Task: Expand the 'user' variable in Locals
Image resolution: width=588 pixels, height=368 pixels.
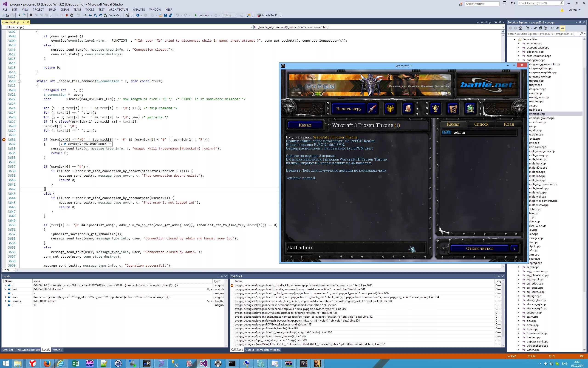Action: (5, 297)
